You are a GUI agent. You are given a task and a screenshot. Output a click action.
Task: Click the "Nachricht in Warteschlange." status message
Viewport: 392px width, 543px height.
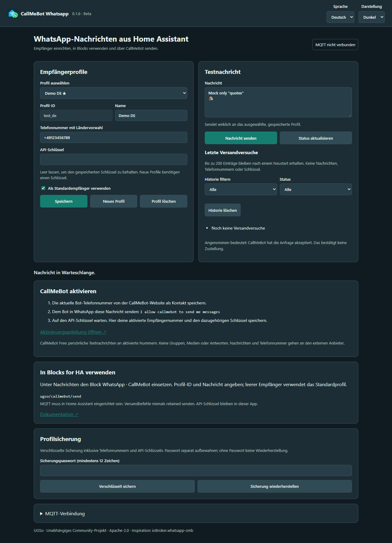65,272
